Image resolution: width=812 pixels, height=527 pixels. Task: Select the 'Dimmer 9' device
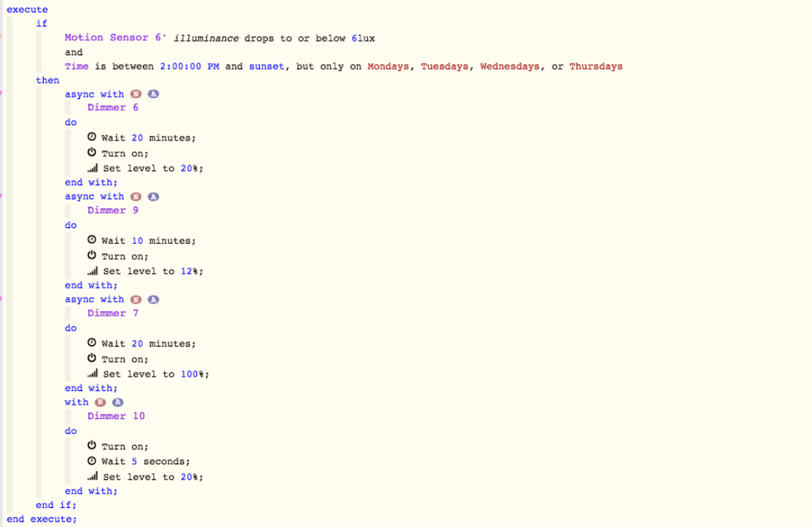[113, 210]
